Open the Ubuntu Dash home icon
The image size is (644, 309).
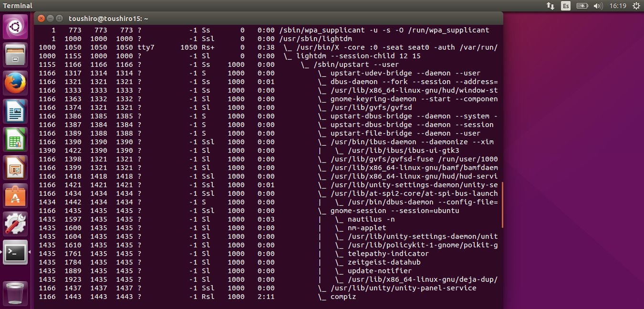tap(15, 27)
